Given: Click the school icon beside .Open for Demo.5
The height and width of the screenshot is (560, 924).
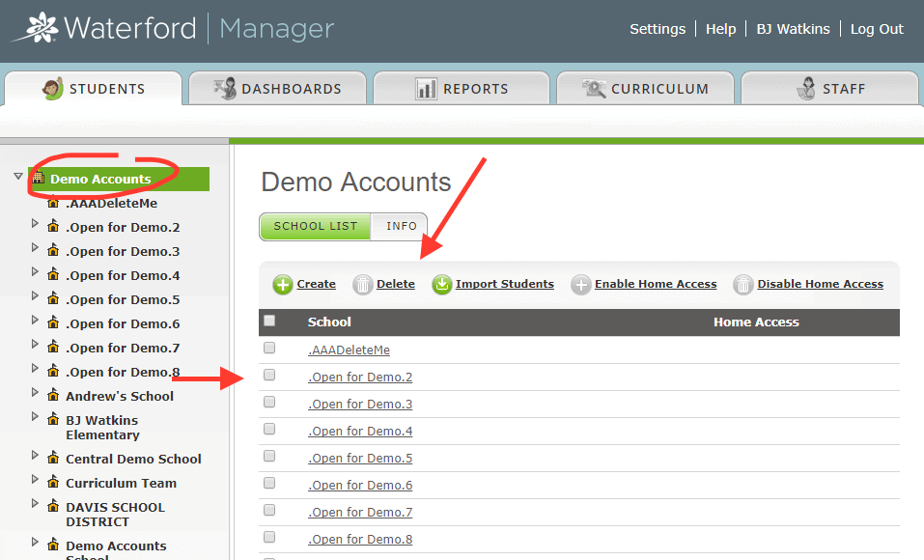Looking at the screenshot, I should 53,298.
